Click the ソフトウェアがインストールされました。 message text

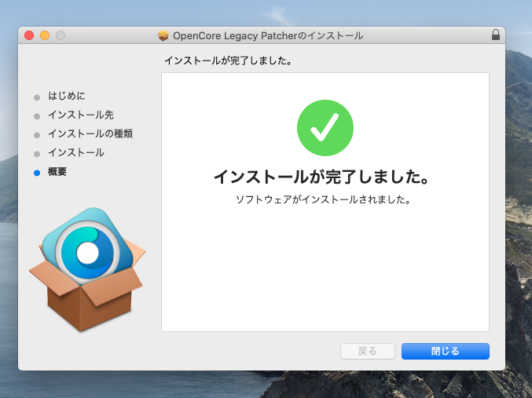pos(325,199)
